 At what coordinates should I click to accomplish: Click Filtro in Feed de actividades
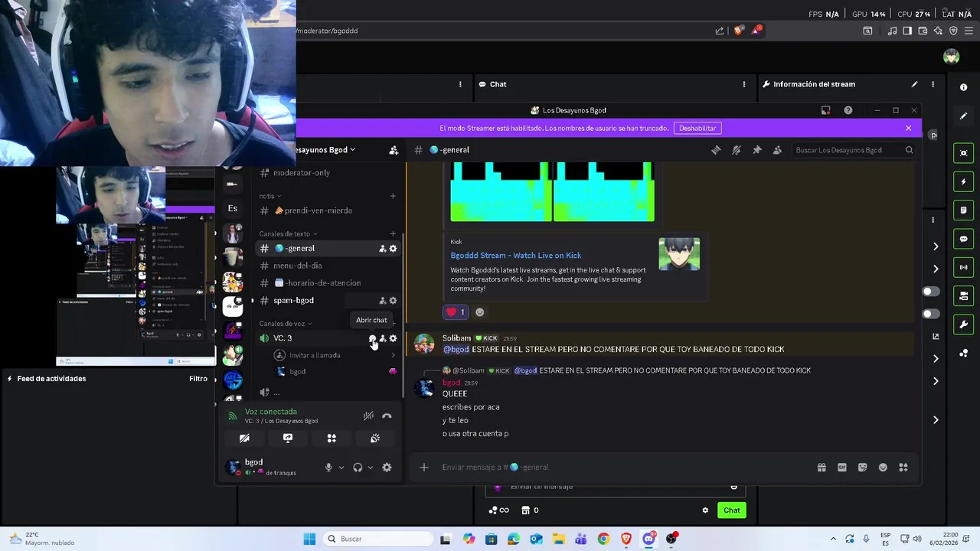pos(198,379)
